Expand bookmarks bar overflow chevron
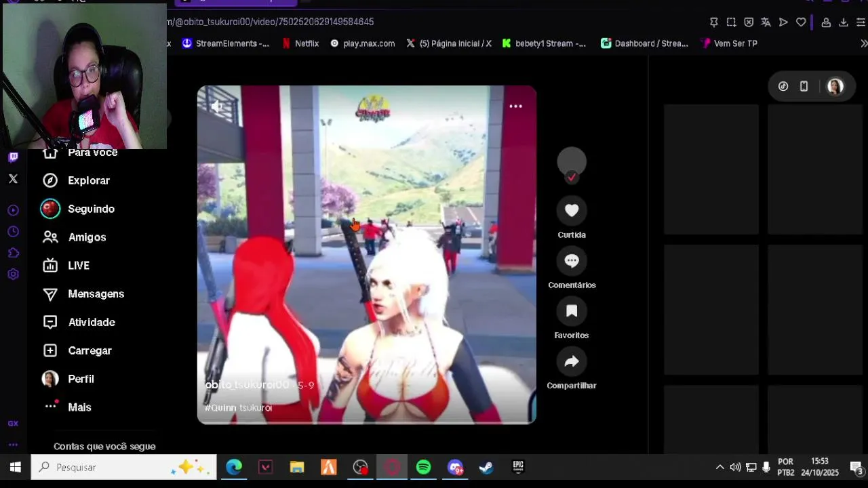 coord(863,43)
